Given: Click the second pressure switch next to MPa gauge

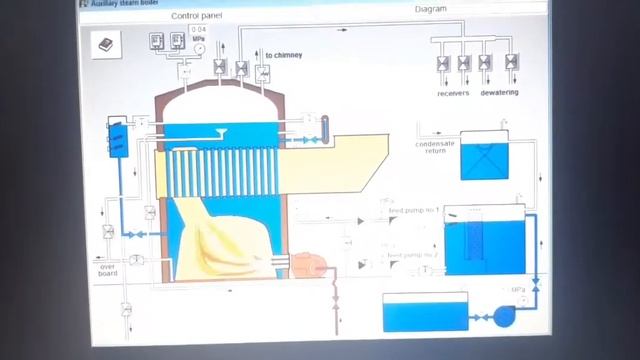Looking at the screenshot, I should tap(177, 41).
